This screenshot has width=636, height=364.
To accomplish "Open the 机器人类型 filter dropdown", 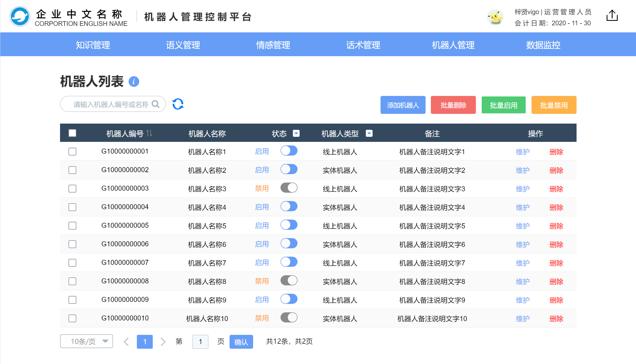I will [369, 134].
